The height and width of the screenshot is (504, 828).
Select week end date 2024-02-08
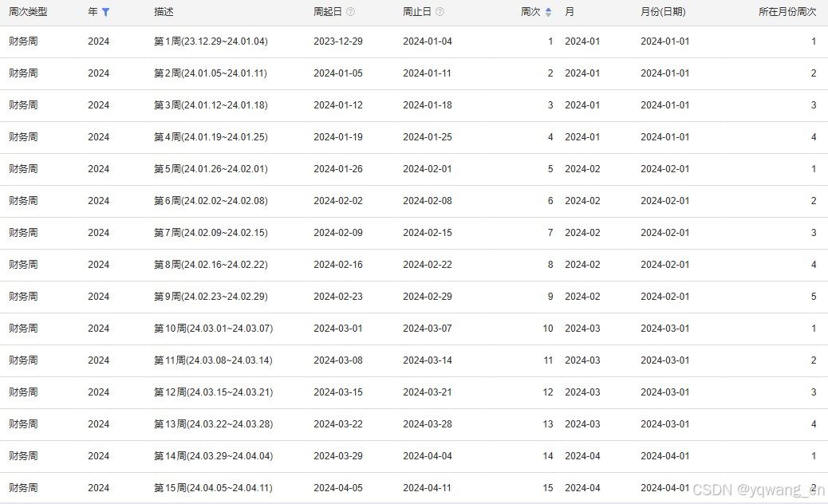point(428,200)
